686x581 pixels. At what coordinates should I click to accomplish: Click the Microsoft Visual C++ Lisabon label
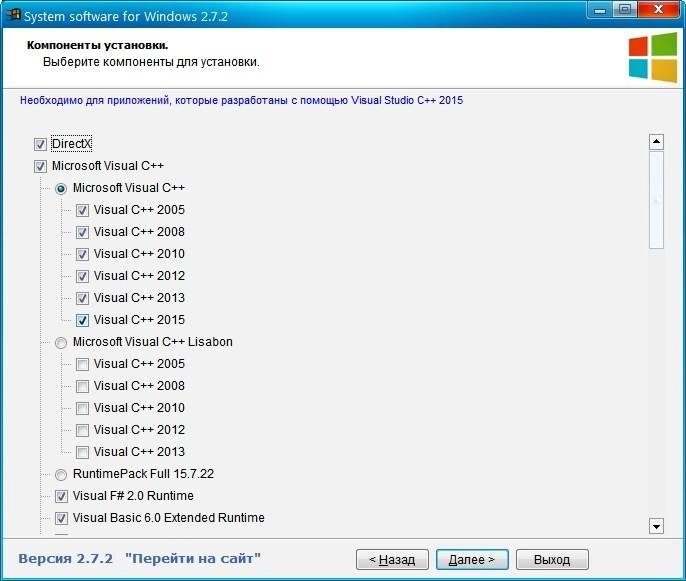click(x=153, y=342)
